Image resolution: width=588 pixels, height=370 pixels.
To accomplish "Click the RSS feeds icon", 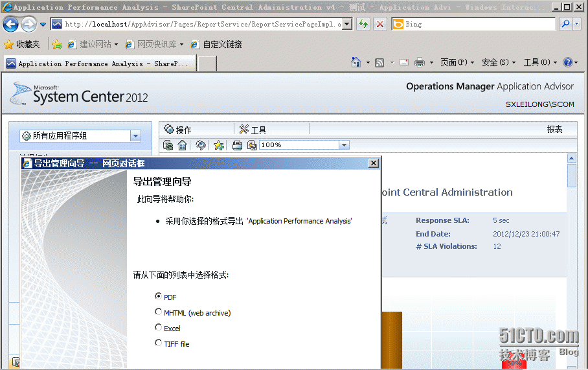I will 379,63.
